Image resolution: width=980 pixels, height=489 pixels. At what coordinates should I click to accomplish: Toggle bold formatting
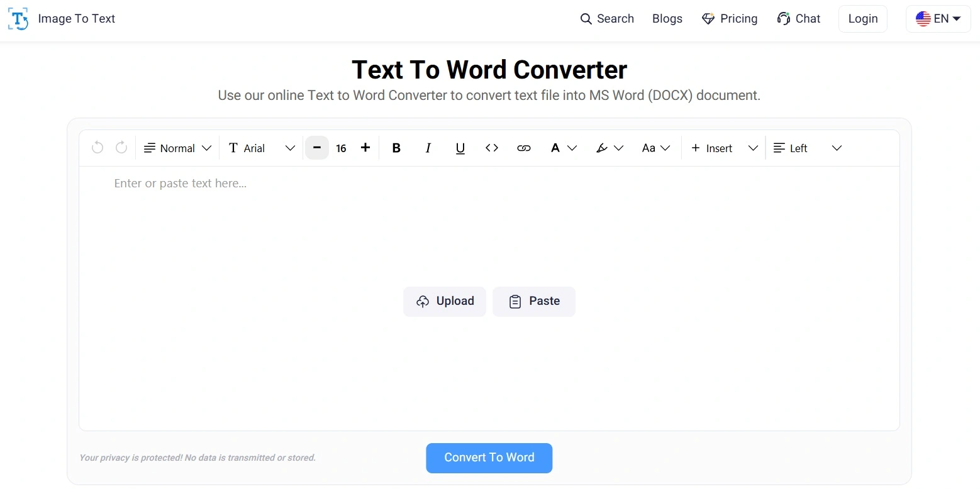tap(396, 148)
